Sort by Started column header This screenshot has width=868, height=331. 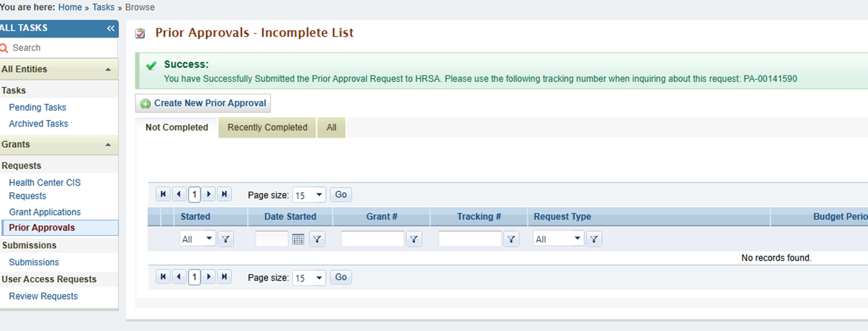point(195,217)
